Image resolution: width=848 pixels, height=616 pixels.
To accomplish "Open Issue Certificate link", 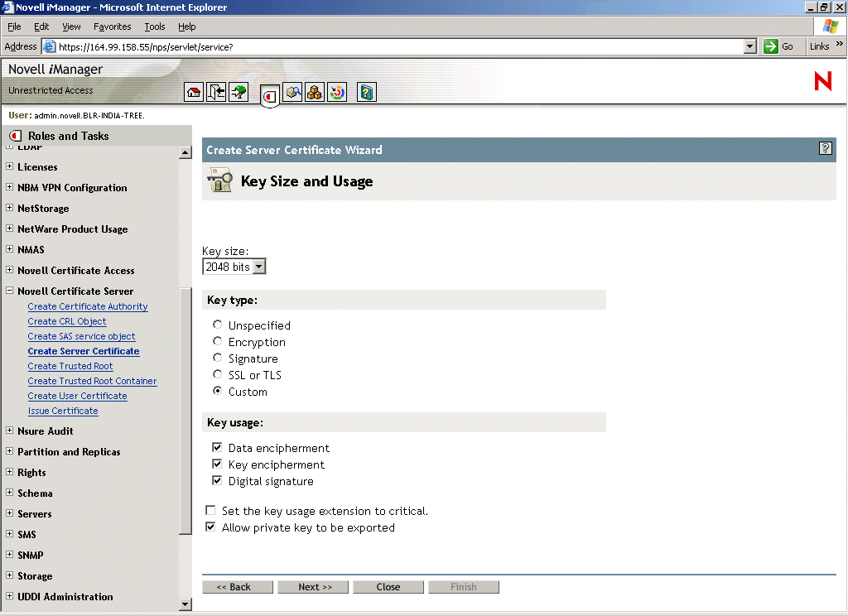I will [x=63, y=411].
